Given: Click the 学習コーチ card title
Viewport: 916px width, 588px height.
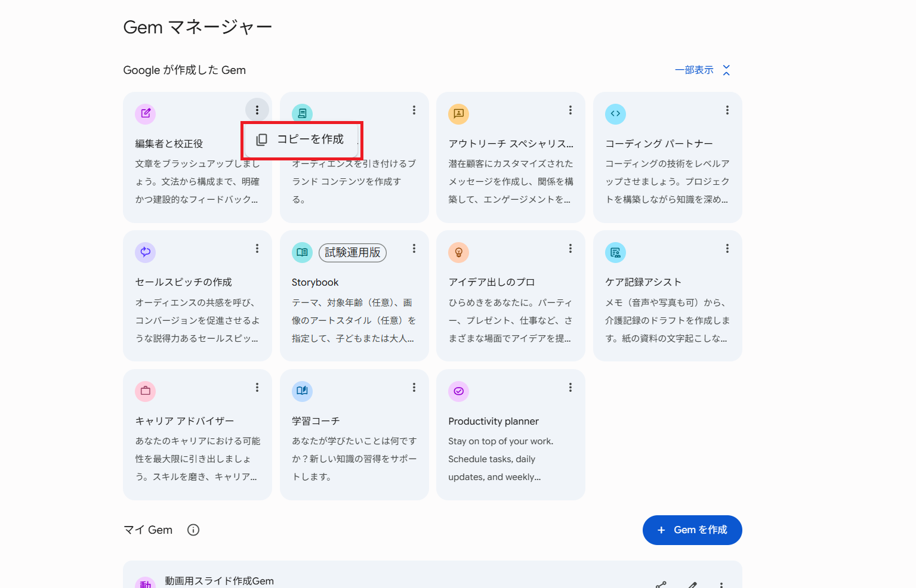Looking at the screenshot, I should click(316, 421).
